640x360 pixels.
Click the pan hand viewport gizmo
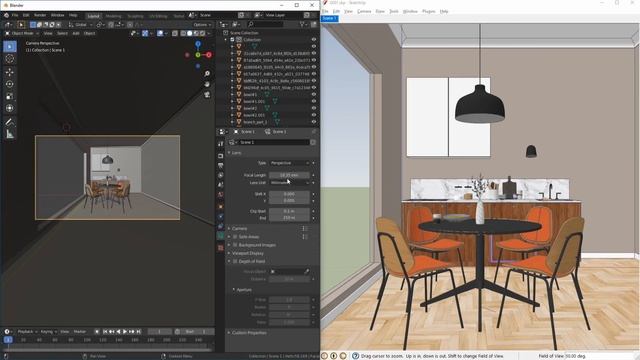pos(207,84)
